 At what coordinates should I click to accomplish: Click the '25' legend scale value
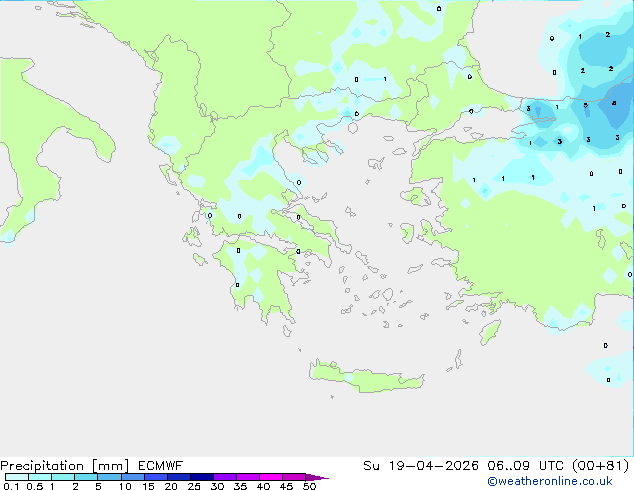tap(194, 486)
